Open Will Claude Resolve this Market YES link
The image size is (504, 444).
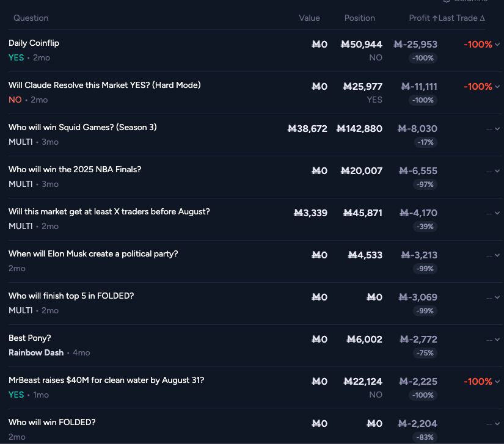coord(104,86)
